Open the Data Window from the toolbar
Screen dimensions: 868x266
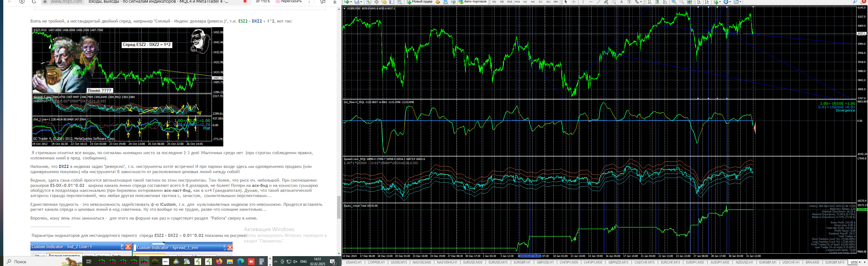(376, 2)
